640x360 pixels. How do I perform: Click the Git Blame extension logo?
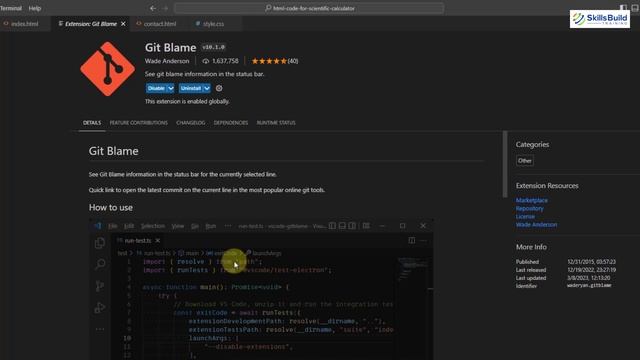tap(107, 69)
